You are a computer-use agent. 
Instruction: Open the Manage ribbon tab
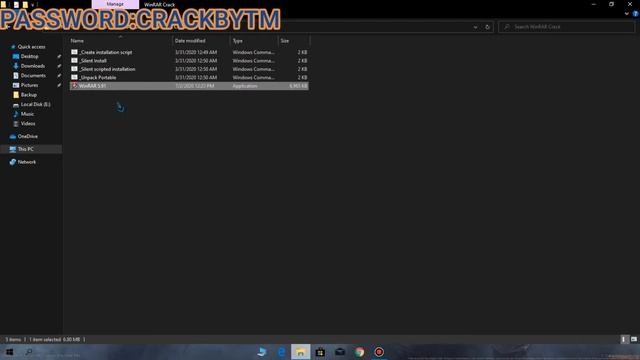tap(115, 4)
